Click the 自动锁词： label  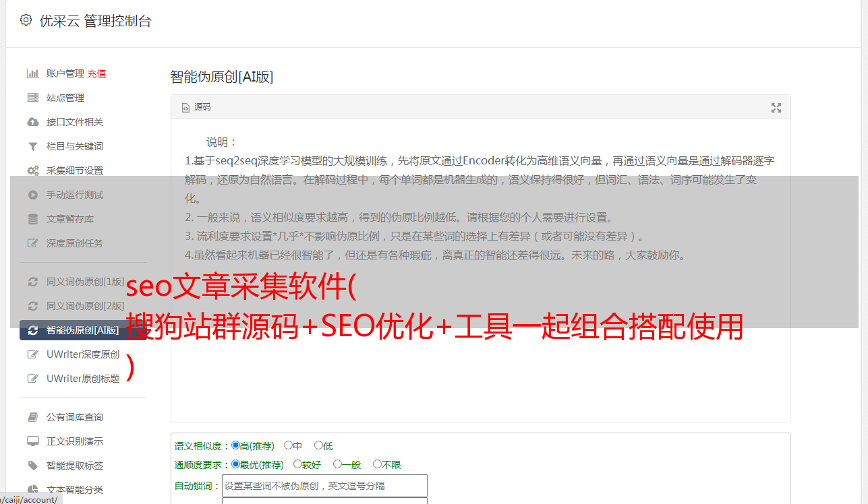coord(198,486)
